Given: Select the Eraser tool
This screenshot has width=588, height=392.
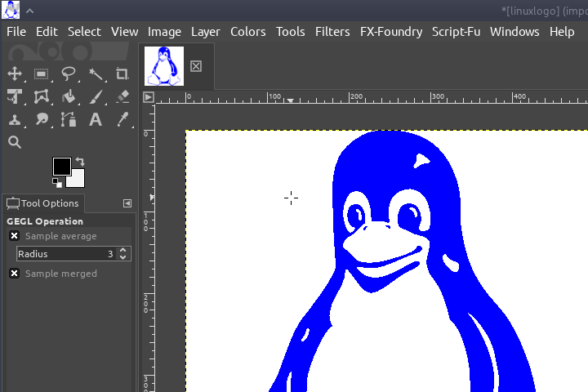Looking at the screenshot, I should tap(122, 96).
